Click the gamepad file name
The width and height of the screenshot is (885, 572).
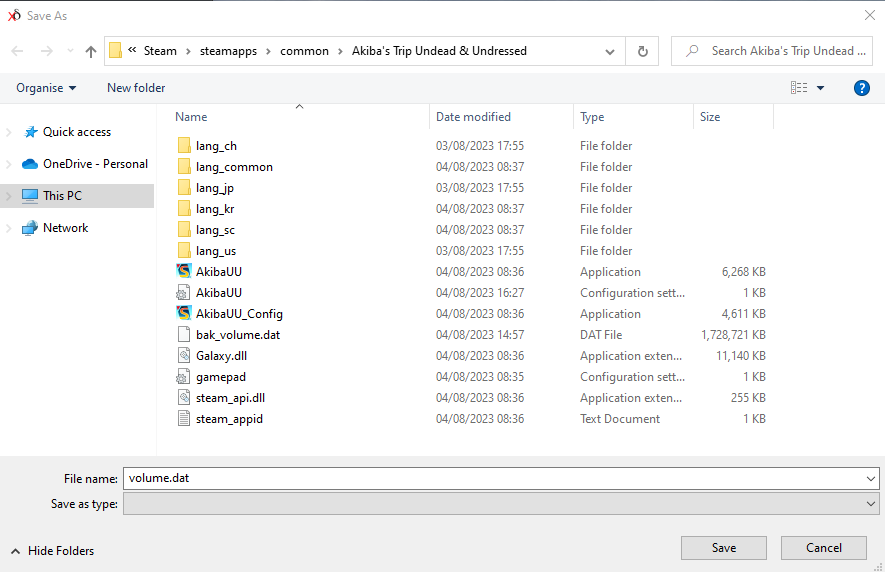click(221, 377)
